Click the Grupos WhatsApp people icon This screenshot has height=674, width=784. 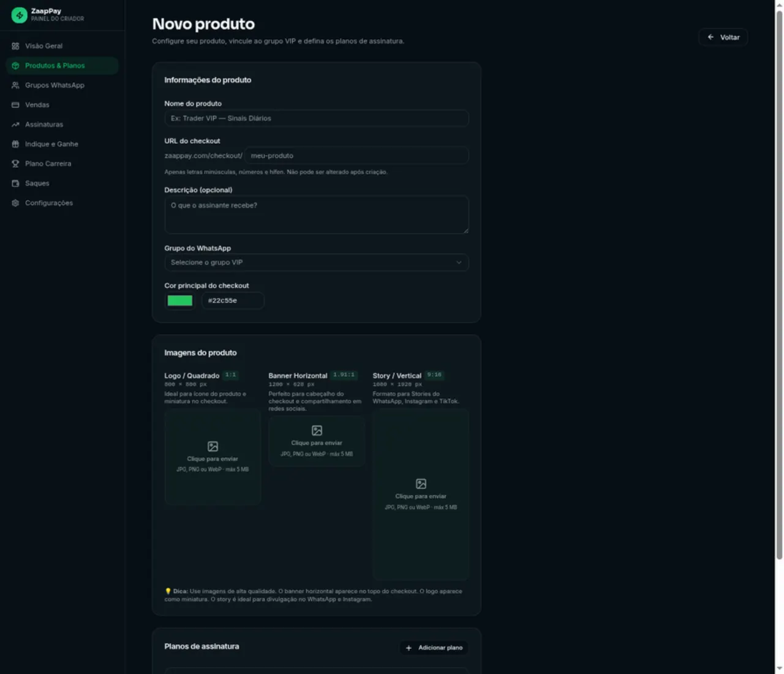pos(15,85)
